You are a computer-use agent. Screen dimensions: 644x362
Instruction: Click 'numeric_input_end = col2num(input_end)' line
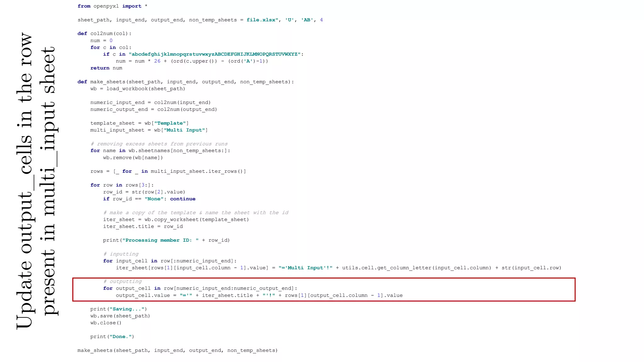151,103
